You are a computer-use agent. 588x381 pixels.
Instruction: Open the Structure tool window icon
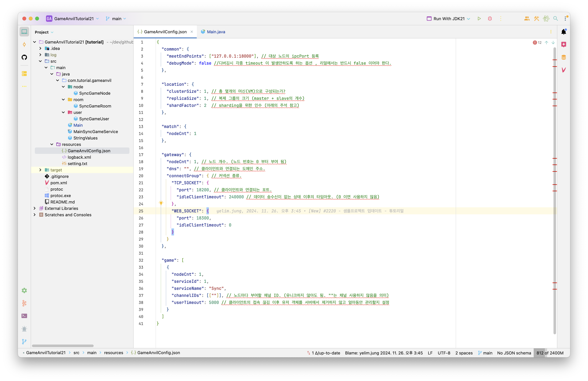[x=24, y=74]
